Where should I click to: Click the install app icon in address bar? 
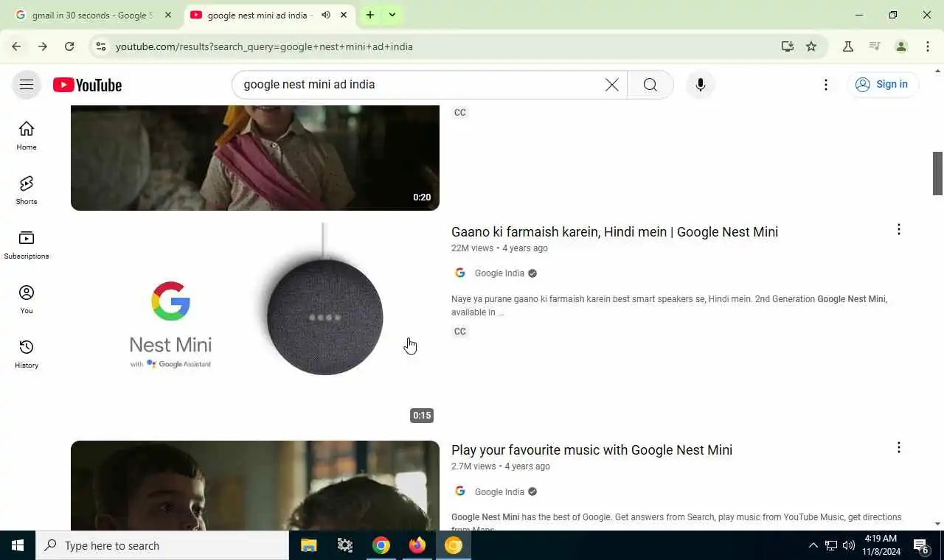coord(788,46)
